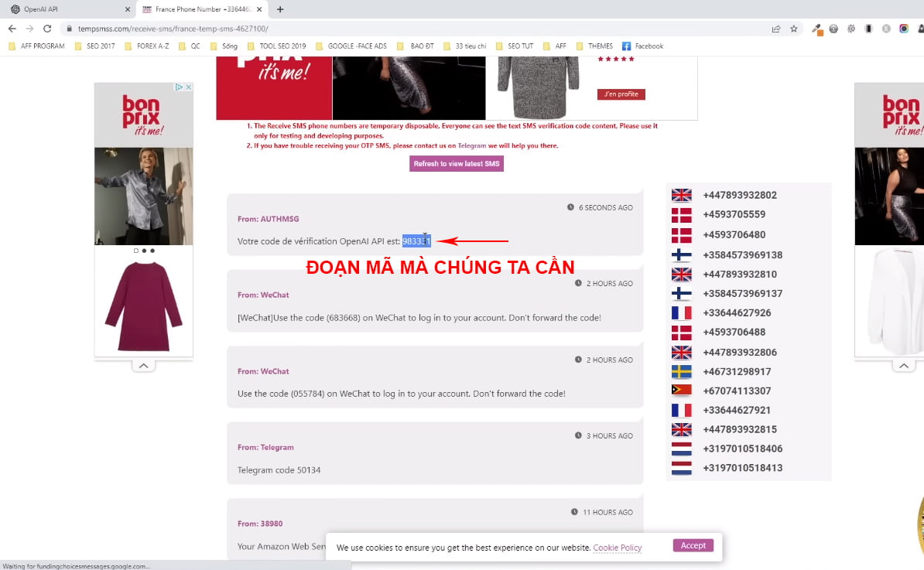Select the third carousel dot in left ad
Viewport: 924px width, 570px height.
(152, 251)
